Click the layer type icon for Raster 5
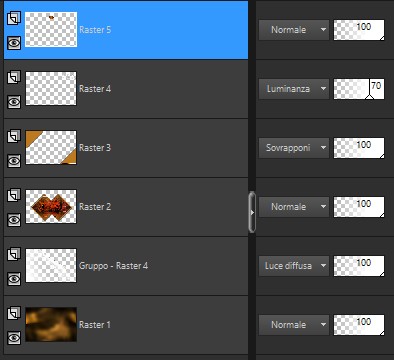394x360 pixels. click(x=14, y=18)
